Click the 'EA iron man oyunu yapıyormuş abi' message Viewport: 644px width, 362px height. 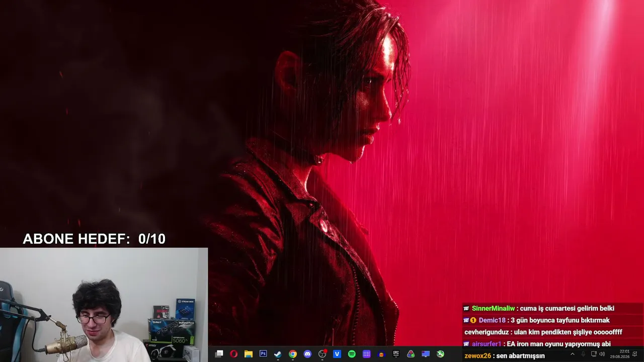point(558,344)
